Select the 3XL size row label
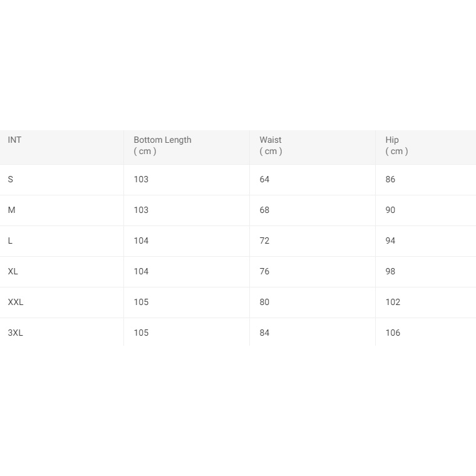476x476 pixels. (x=16, y=333)
